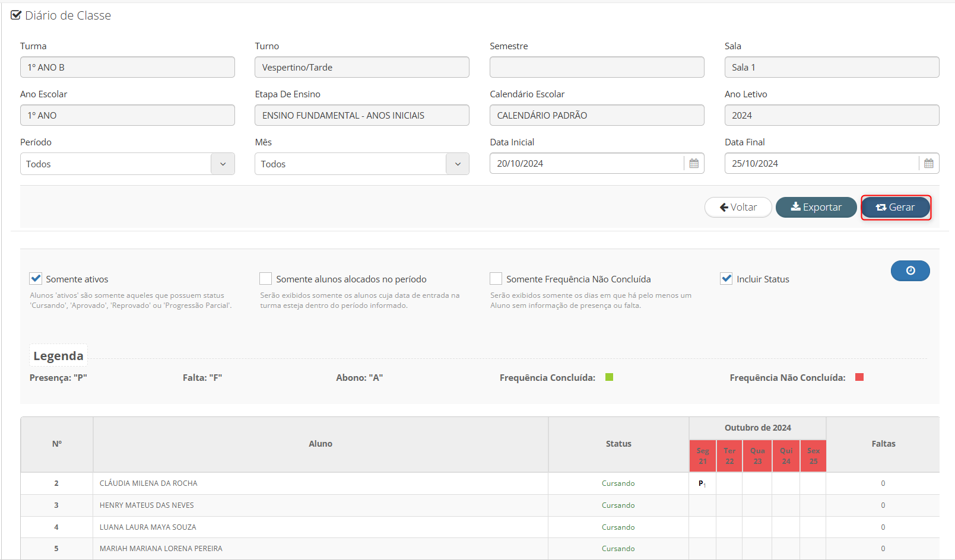This screenshot has height=560, width=955.
Task: Uncheck the Somente ativos checkbox
Action: pyautogui.click(x=36, y=279)
